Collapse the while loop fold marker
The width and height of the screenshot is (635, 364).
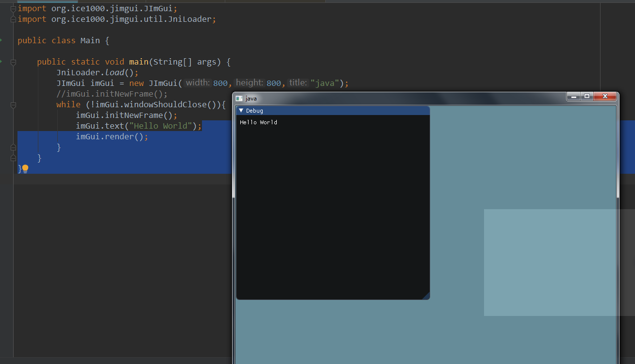point(13,104)
